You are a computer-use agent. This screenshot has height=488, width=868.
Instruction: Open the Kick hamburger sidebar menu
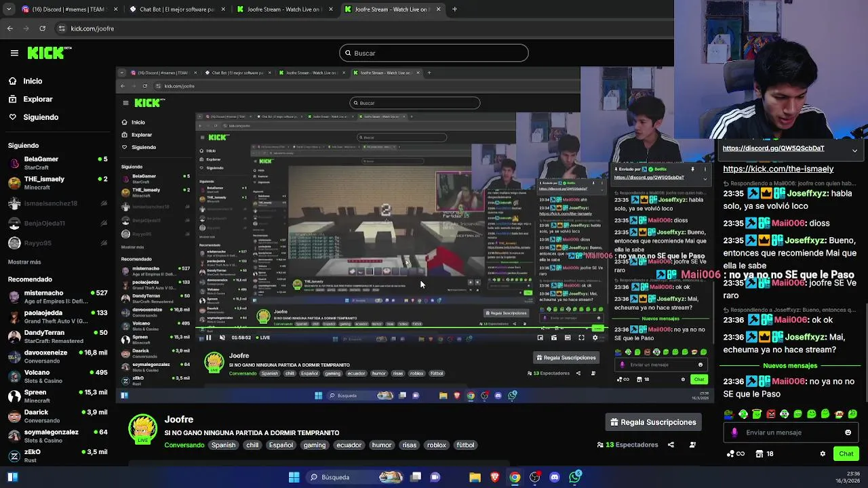[14, 53]
